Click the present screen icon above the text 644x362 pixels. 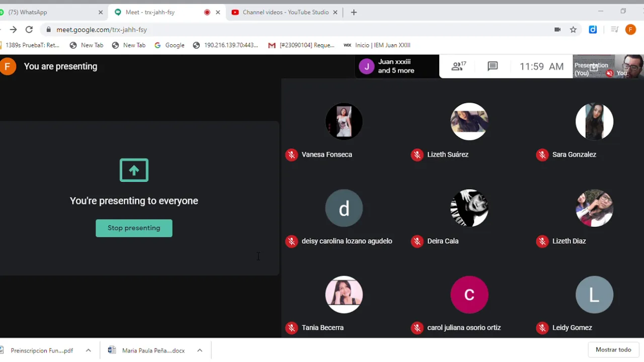134,170
